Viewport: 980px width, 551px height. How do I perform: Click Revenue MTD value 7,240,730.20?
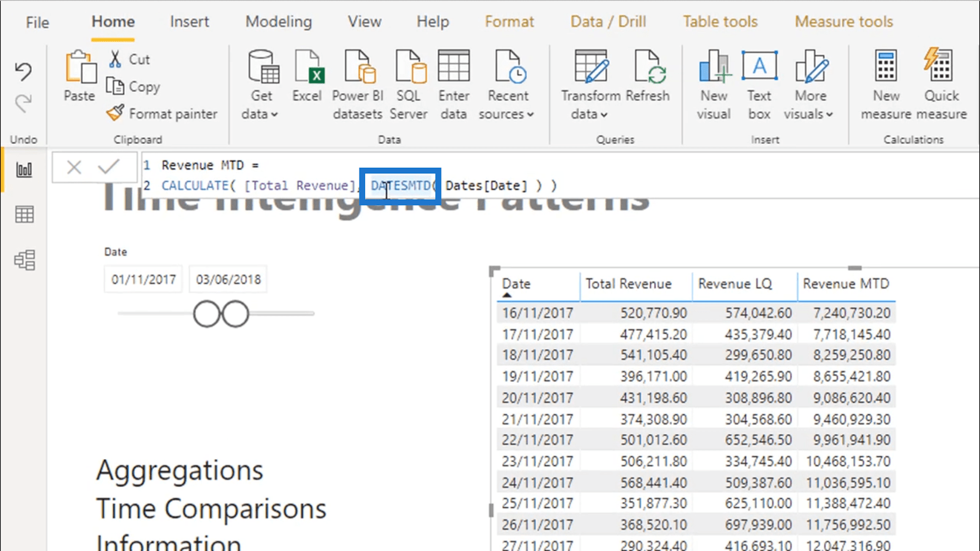(852, 313)
